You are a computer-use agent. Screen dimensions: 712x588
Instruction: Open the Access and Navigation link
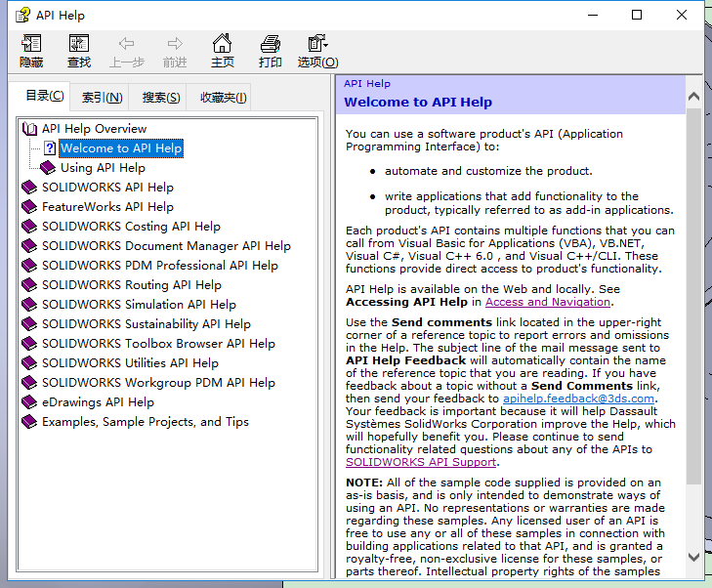point(548,303)
